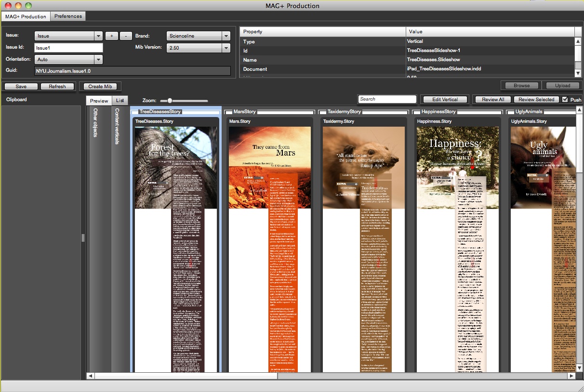584x392 pixels.
Task: Click the verticals area scroll up arrow
Action: pos(579,110)
